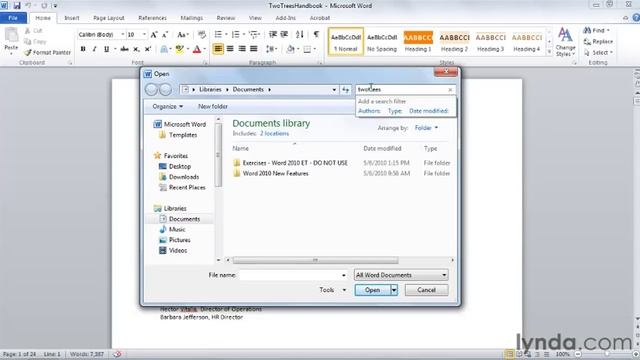Apply strikethrough from the Font group
This screenshot has width=640, height=360.
pyautogui.click(x=124, y=49)
